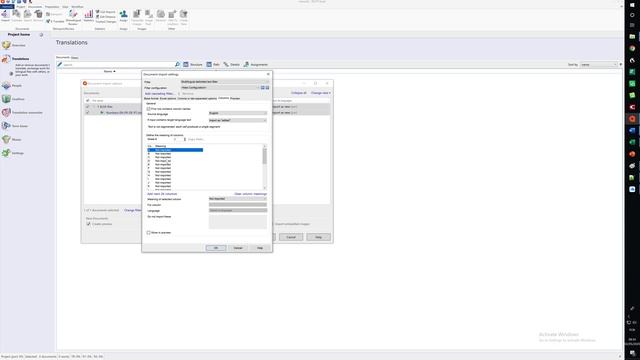Click Help in Document import settings dialog
Image resolution: width=640 pixels, height=360 pixels.
click(x=260, y=248)
